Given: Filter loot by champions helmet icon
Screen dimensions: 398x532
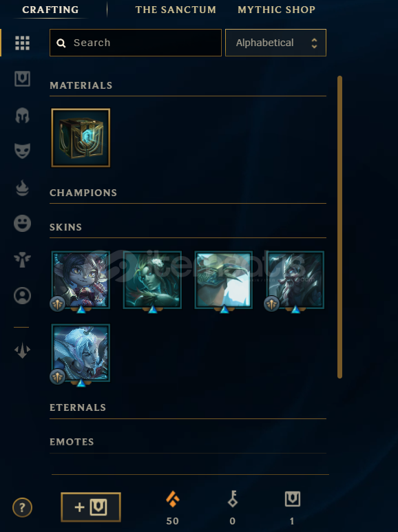Looking at the screenshot, I should (x=23, y=116).
